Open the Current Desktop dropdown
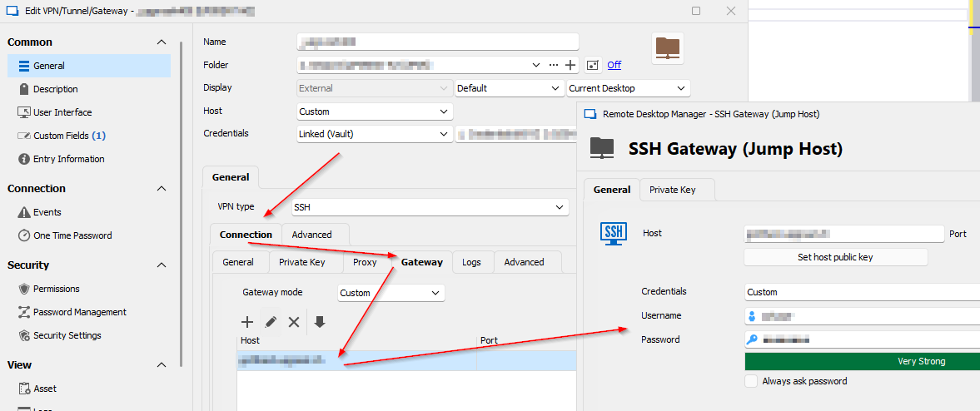Screen dimensions: 980x411 pyautogui.click(x=628, y=88)
